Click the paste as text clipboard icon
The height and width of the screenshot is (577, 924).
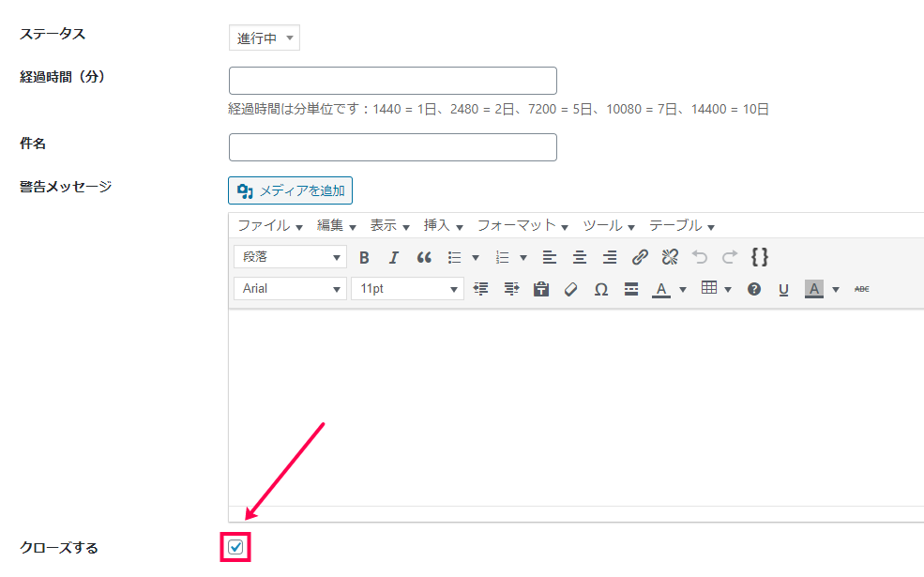[x=541, y=289]
